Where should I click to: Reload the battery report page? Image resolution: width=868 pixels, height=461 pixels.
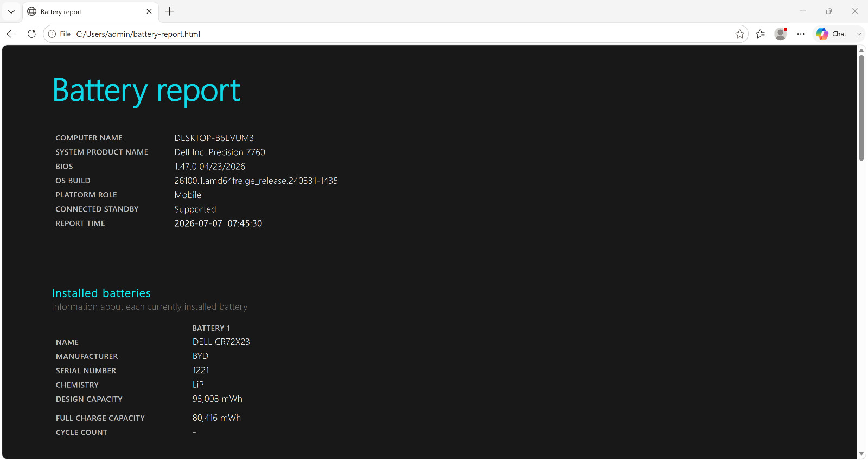click(31, 34)
